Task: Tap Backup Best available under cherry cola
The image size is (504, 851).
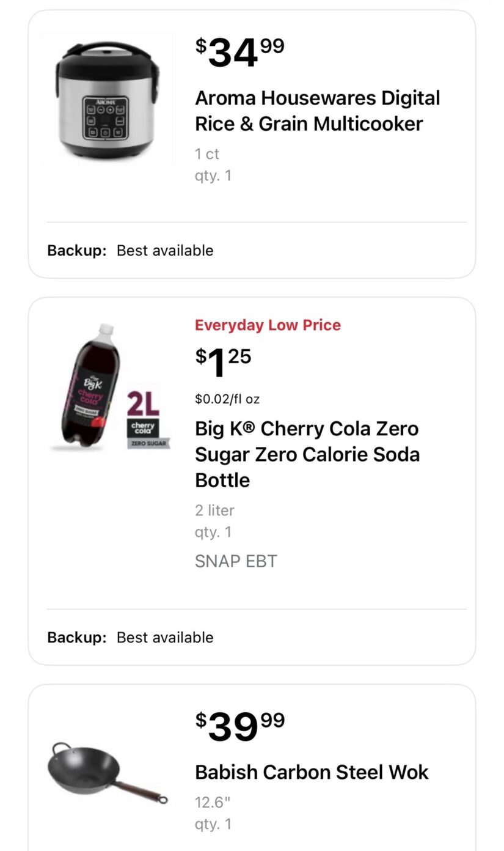Action: 131,638
